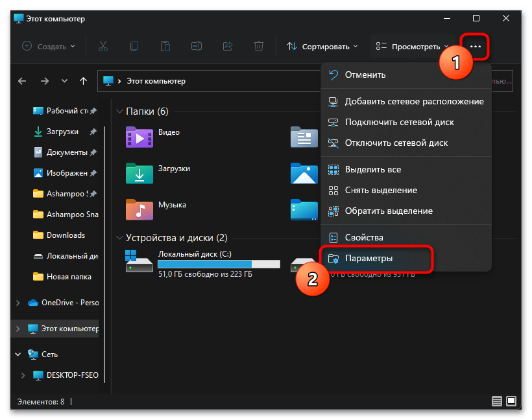Click the Delete trash can icon
The image size is (532, 420).
point(259,46)
